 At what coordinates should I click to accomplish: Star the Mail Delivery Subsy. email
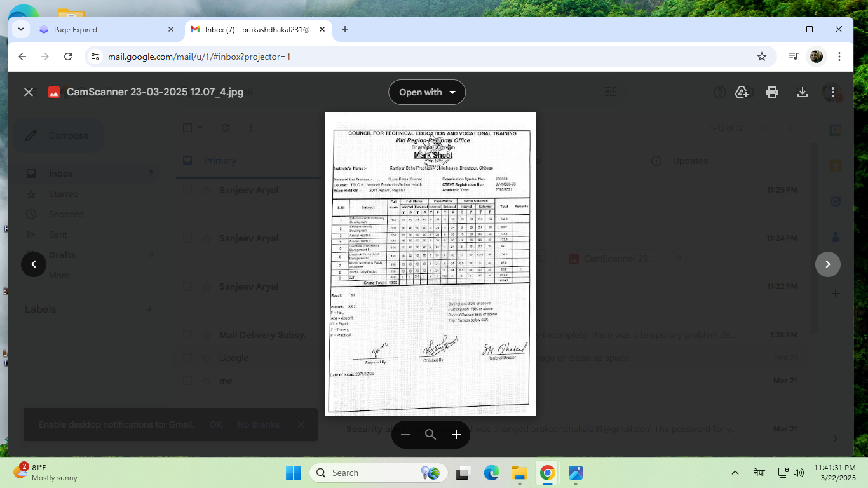(206, 335)
